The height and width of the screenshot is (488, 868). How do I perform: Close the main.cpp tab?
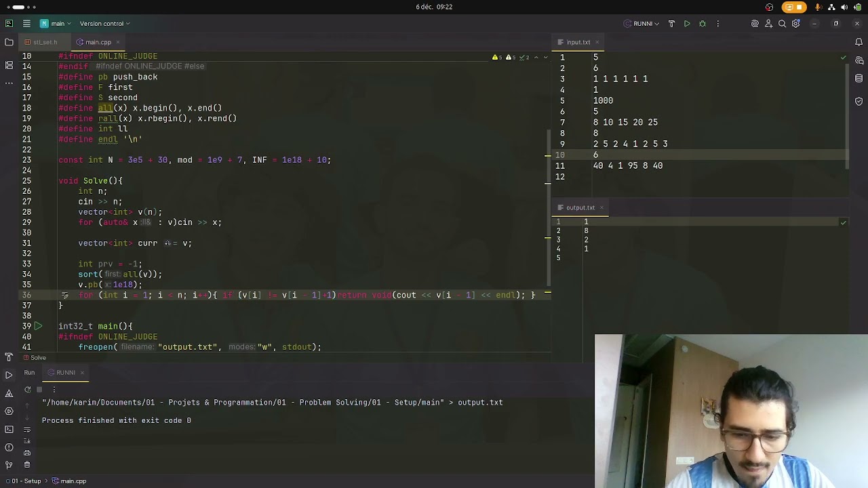117,42
